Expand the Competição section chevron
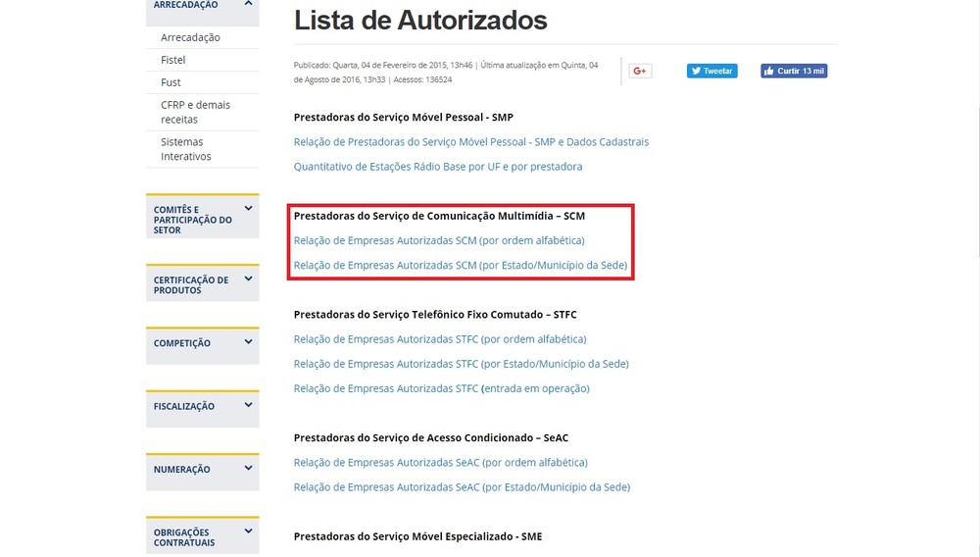 (248, 342)
